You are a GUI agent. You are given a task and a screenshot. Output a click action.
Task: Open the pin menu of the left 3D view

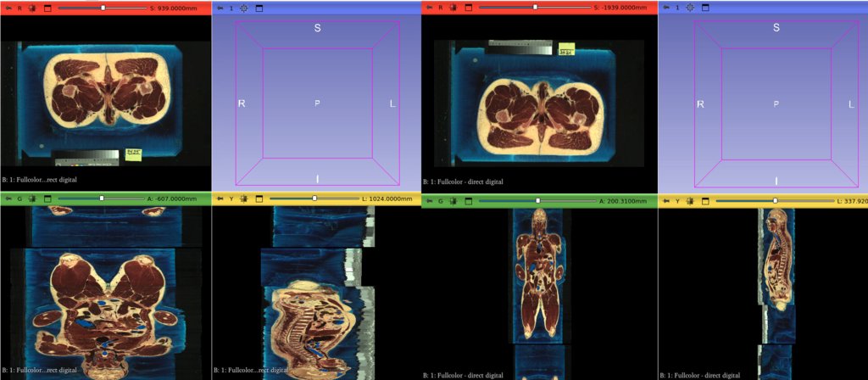(220, 8)
